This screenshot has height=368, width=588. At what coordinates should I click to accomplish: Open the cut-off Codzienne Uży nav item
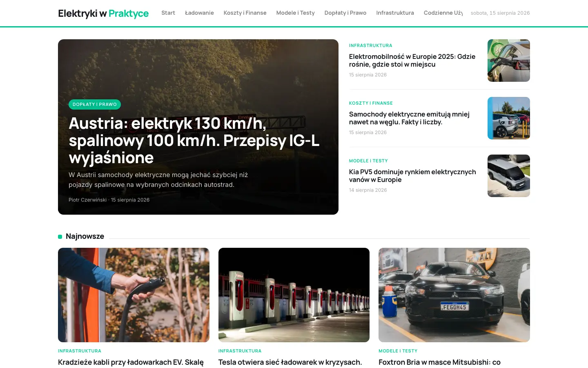(443, 13)
